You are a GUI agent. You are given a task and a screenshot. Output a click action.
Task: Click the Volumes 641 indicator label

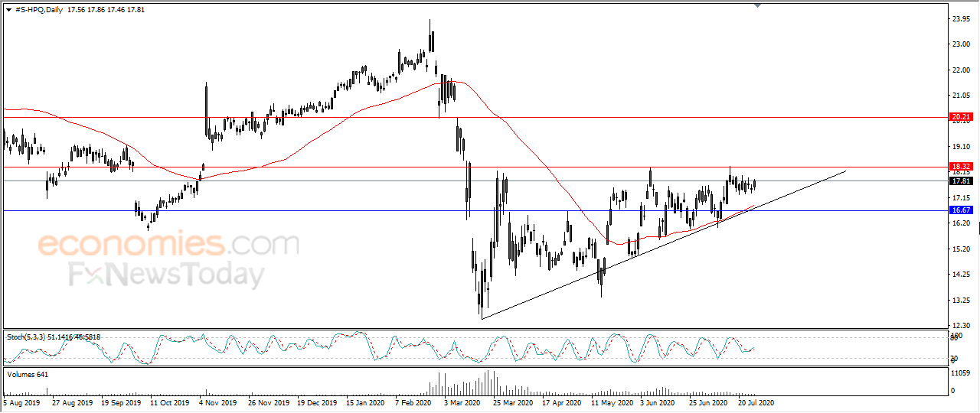pos(27,374)
